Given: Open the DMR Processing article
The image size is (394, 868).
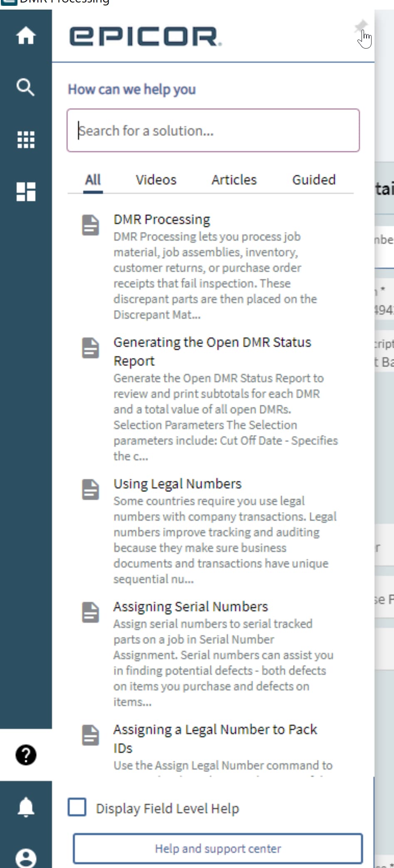Looking at the screenshot, I should (x=162, y=219).
